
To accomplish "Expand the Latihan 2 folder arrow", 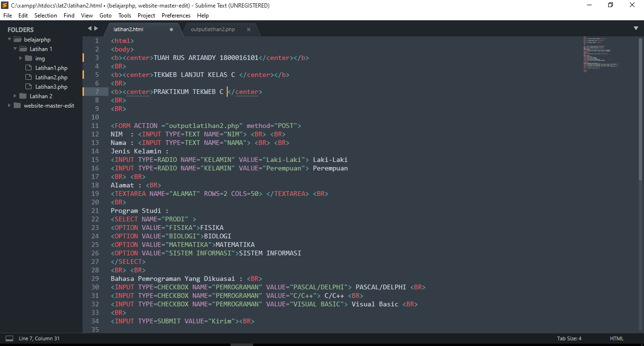I will pyautogui.click(x=15, y=96).
